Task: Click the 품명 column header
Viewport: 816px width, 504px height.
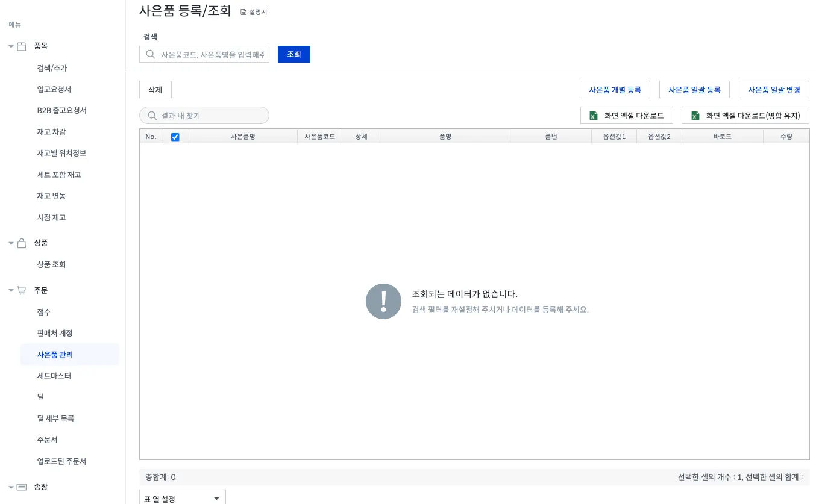Action: point(445,137)
